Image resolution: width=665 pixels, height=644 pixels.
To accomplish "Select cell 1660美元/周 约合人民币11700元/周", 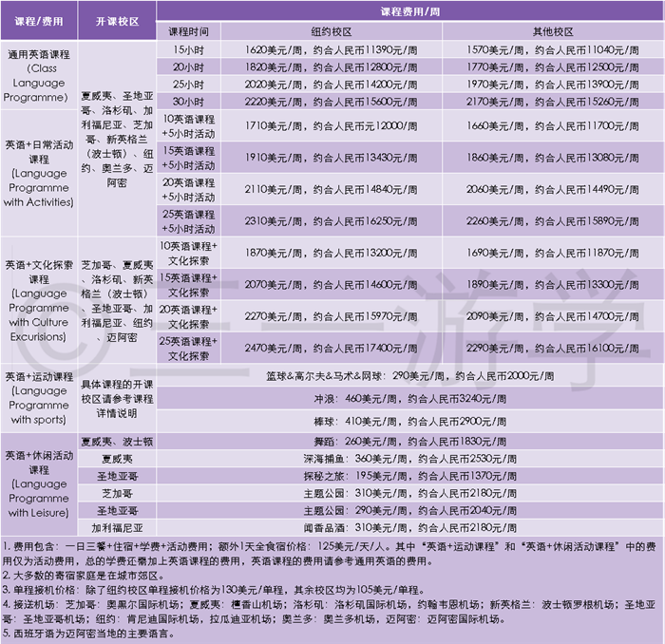I will pos(553,126).
